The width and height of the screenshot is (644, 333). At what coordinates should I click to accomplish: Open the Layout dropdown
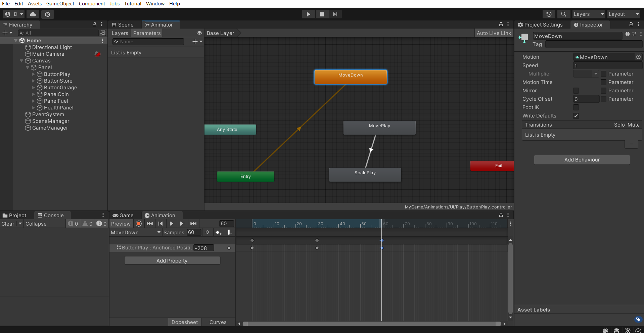[624, 14]
